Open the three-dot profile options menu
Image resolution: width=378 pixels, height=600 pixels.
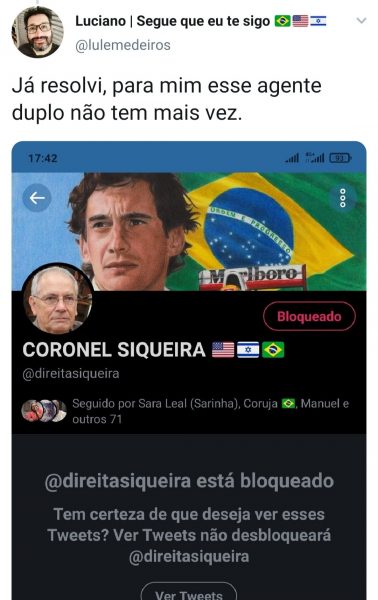[343, 198]
